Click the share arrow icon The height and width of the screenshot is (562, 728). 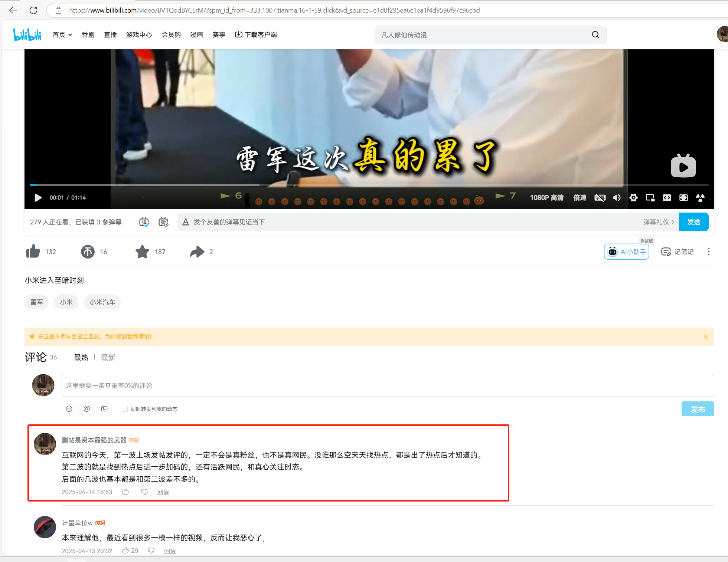click(197, 252)
